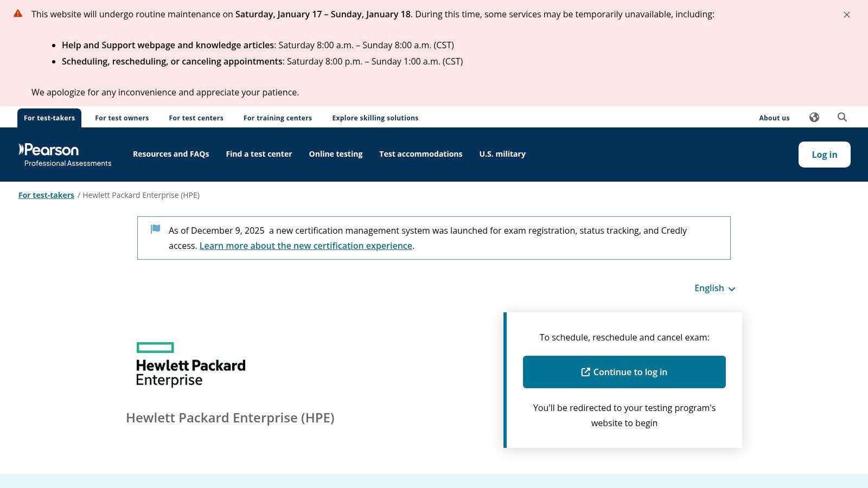Dismiss the maintenance notice with the X

pyautogui.click(x=846, y=15)
